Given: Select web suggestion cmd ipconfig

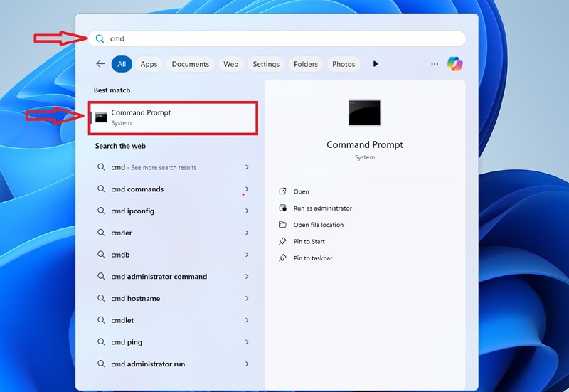Looking at the screenshot, I should coord(173,211).
